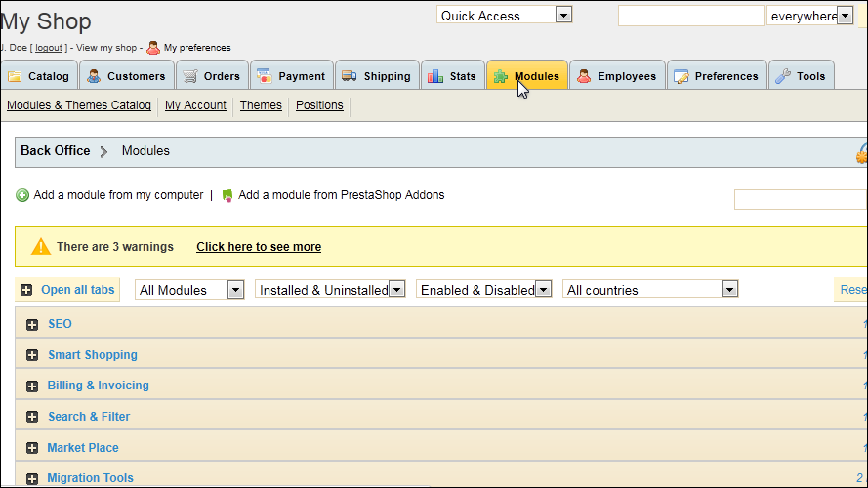Open the Catalog tab
Screen dimensions: 868x488
[39, 76]
